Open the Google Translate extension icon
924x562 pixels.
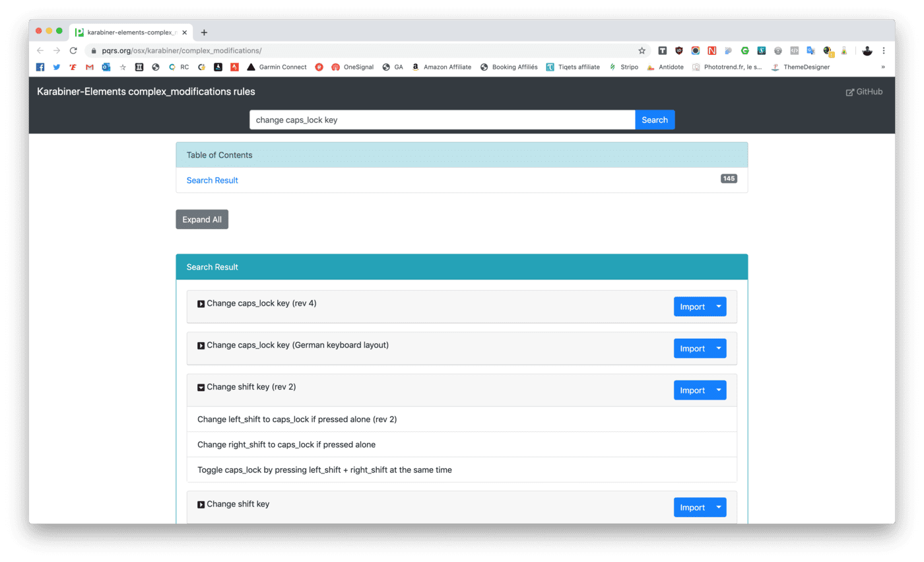click(811, 50)
